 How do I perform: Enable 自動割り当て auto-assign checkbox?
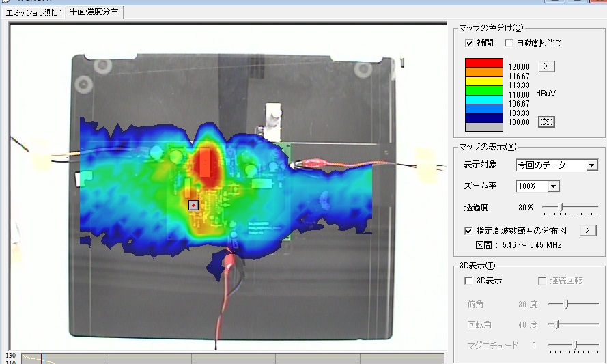coord(509,43)
